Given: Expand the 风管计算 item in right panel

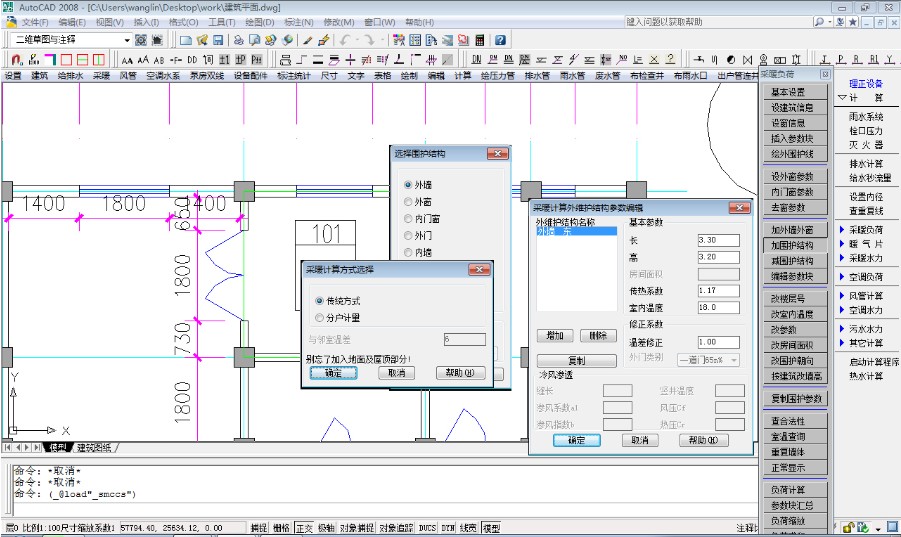Looking at the screenshot, I should (x=866, y=296).
